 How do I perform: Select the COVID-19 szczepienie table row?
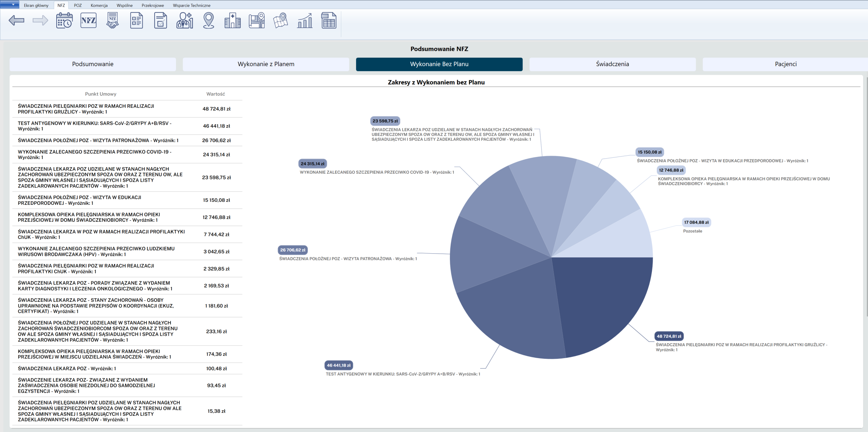127,155
